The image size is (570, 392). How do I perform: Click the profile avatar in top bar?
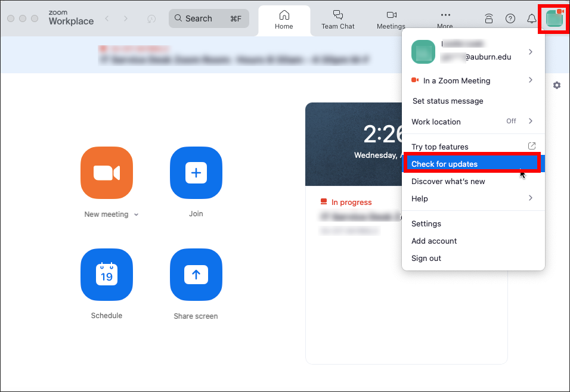[x=554, y=18]
